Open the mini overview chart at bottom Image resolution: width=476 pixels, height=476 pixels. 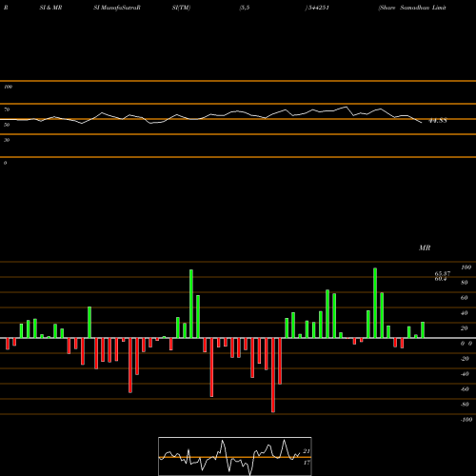pos(235,456)
